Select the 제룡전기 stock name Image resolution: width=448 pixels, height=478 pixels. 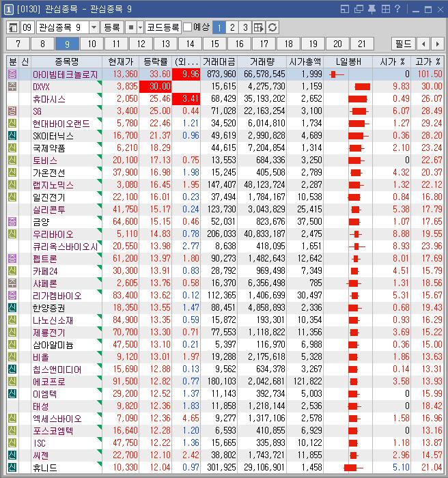(x=48, y=333)
